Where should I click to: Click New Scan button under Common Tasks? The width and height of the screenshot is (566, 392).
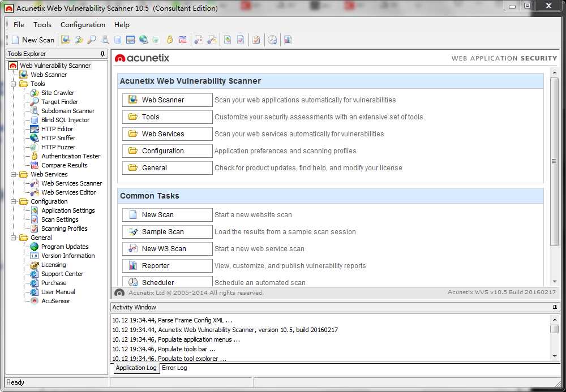(x=167, y=214)
